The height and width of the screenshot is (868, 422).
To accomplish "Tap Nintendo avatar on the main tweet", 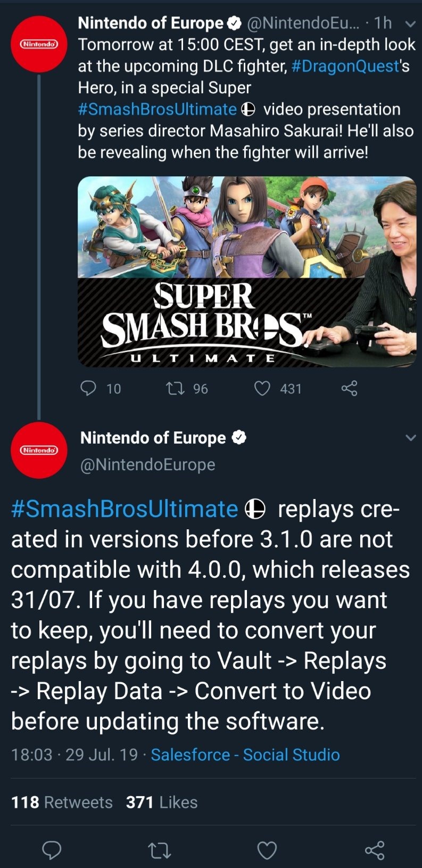I will [39, 450].
